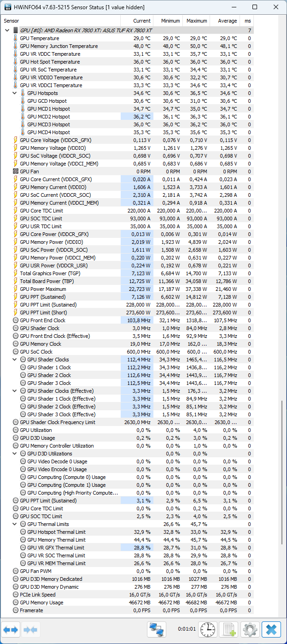Select the GPU Memory Voltage (VDDIO) row
The width and height of the screenshot is (287, 644).
coord(127,148)
